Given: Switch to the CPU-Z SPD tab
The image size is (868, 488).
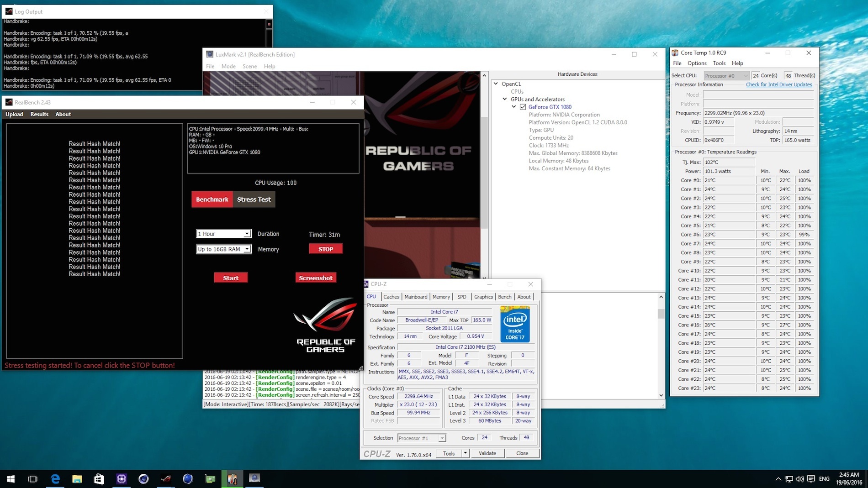Looking at the screenshot, I should point(462,297).
